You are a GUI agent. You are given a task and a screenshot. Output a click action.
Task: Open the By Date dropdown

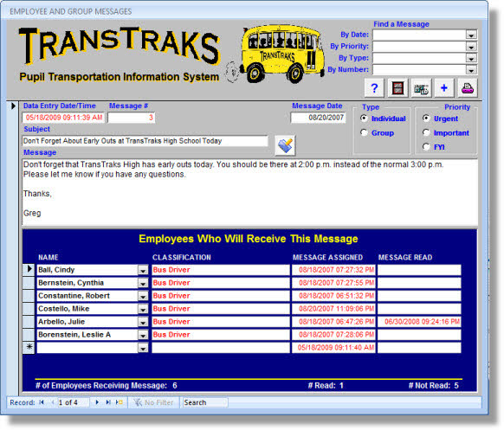pos(471,35)
